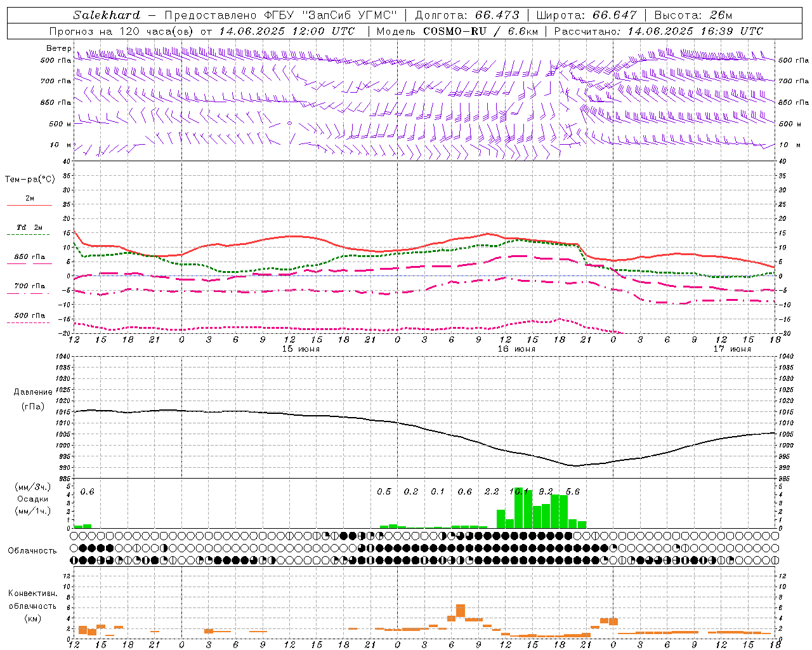812x650 pixels.
Task: Click the 16 июня date marker
Action: tap(516, 349)
